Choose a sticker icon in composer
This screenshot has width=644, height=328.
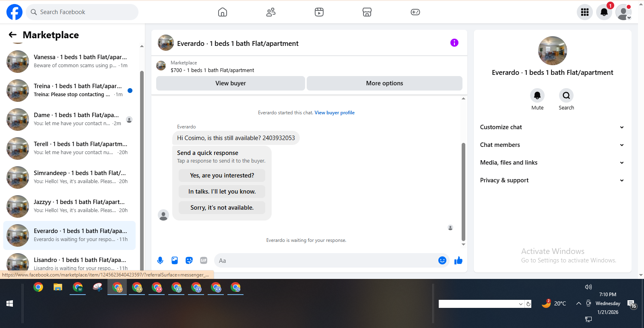coord(189,260)
